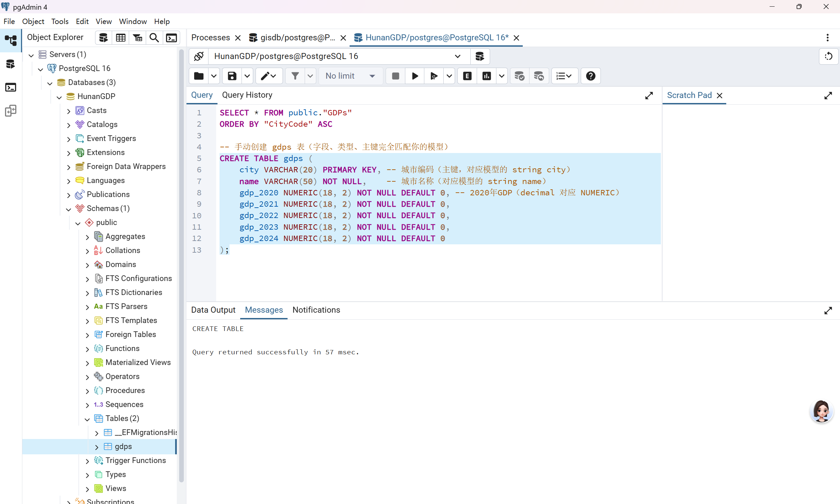Collapse the Schemas tree node
This screenshot has height=504, width=840.
point(69,208)
